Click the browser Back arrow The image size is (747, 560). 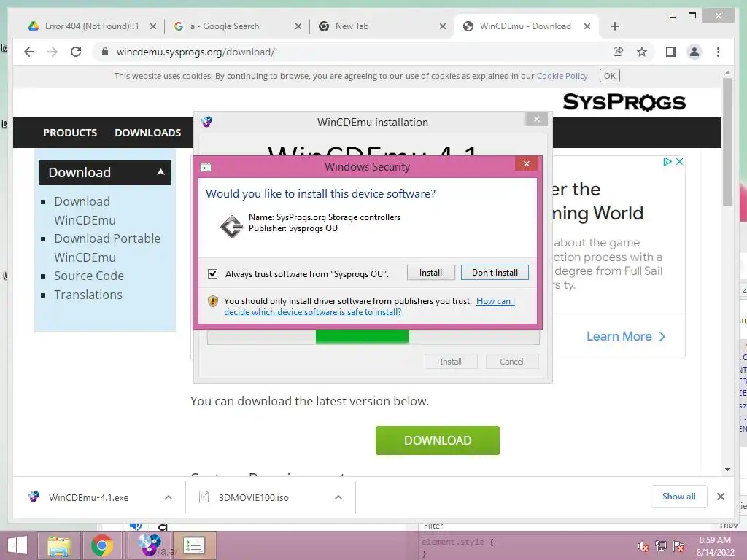click(29, 52)
